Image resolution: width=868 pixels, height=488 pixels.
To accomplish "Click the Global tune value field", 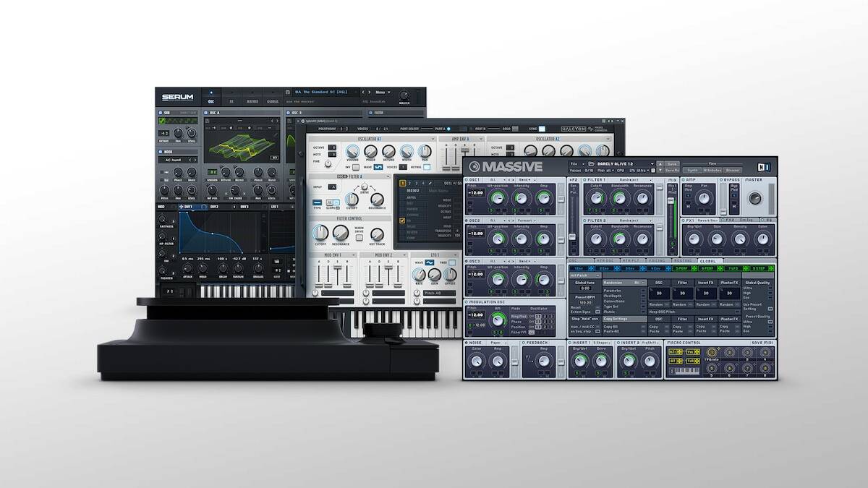I will 585,288.
